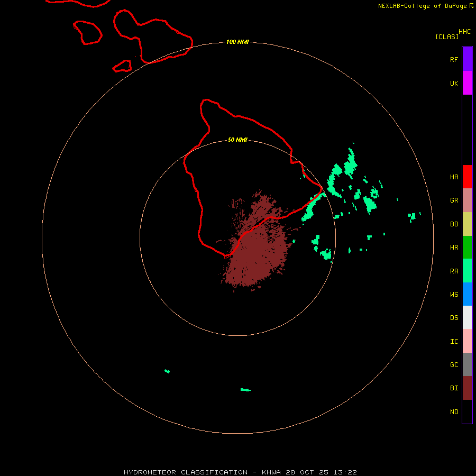Click the RF purple legend swatch
The image size is (476, 476).
[x=467, y=59]
